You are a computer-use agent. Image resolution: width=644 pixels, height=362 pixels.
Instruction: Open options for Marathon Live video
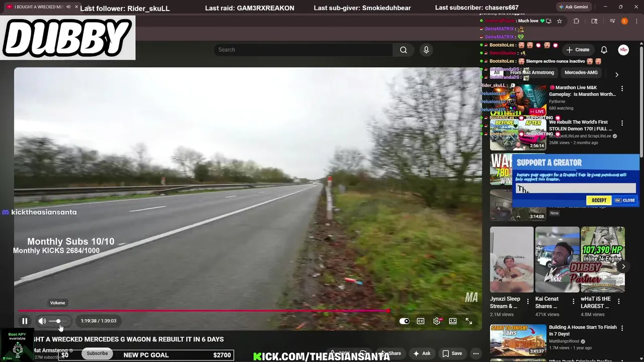(622, 88)
